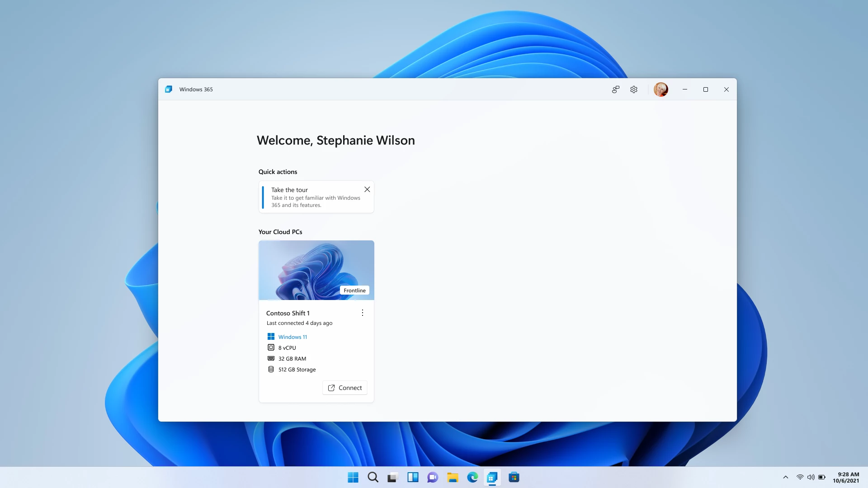Open Contoso Shift 1 more options menu
The height and width of the screenshot is (488, 868).
[362, 313]
